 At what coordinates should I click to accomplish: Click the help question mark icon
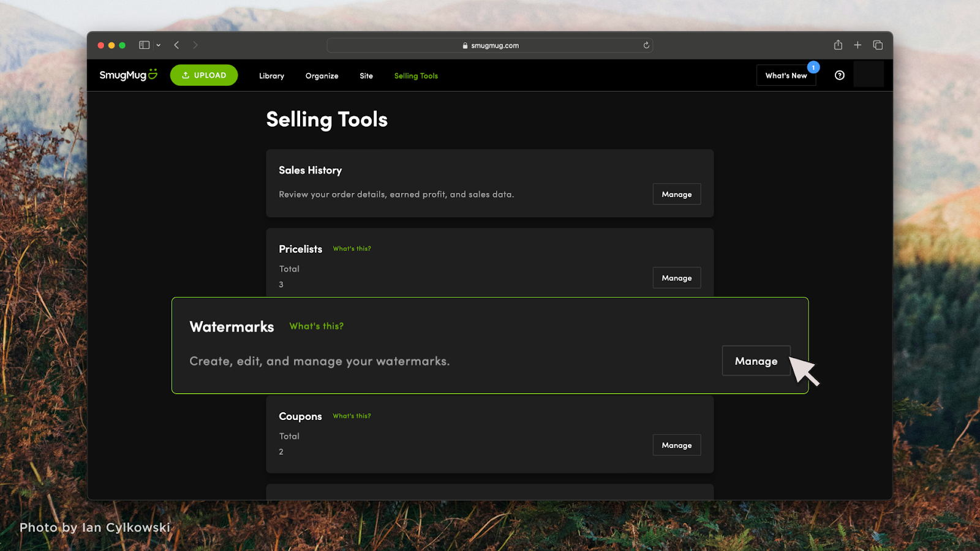(840, 75)
